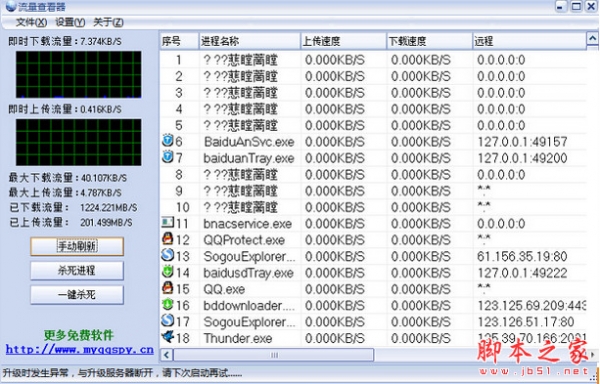Click the vertical scrollbar up arrow
Screen dimensions: 600x384
(x=592, y=38)
